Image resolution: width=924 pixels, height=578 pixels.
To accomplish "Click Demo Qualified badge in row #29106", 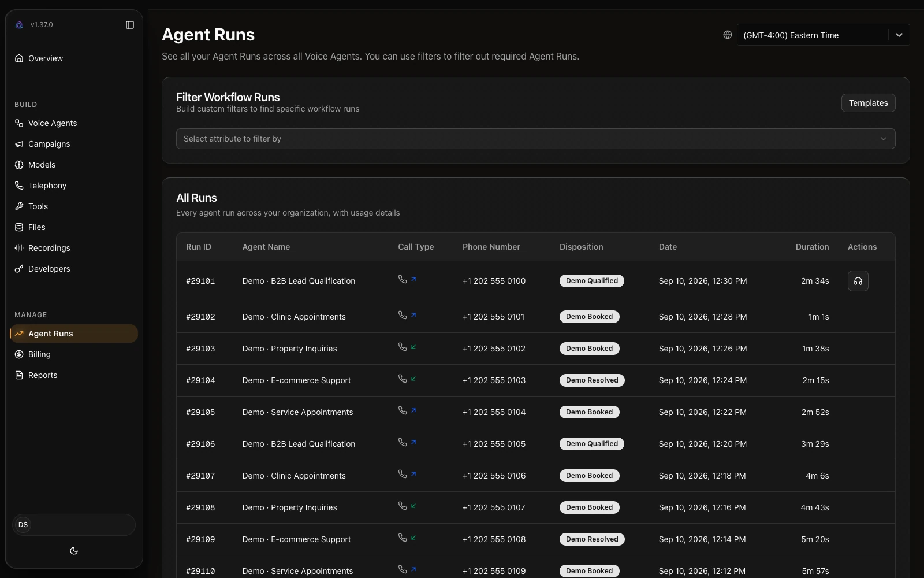I will [592, 444].
